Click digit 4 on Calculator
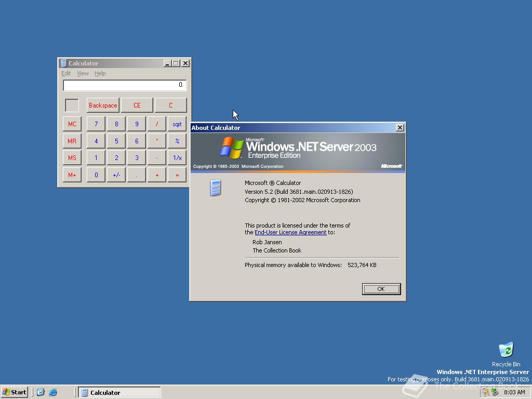This screenshot has height=399, width=532. 96,141
